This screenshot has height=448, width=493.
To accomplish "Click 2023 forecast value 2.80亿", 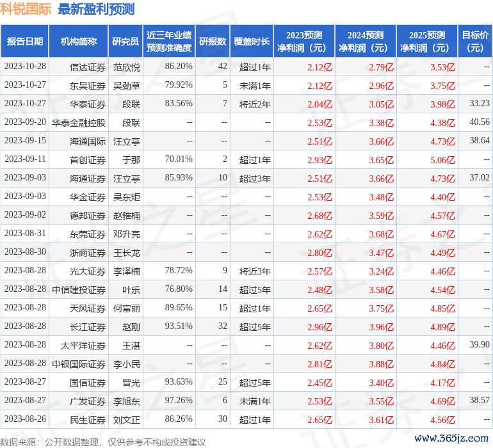I will point(319,253).
